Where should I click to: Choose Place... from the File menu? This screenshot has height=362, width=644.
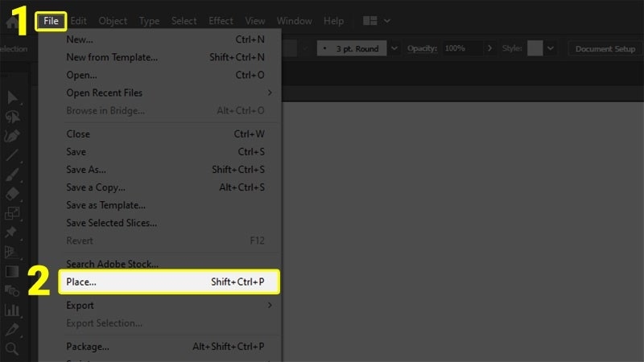click(169, 282)
